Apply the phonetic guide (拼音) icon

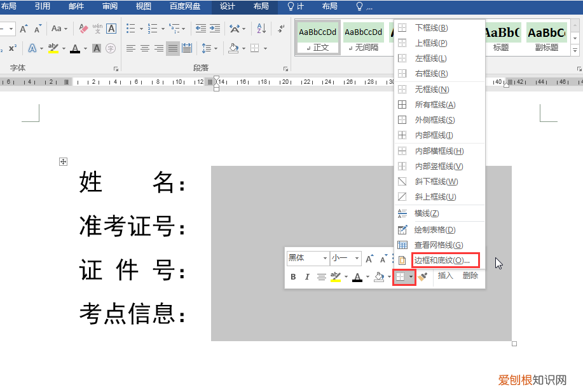(x=98, y=29)
